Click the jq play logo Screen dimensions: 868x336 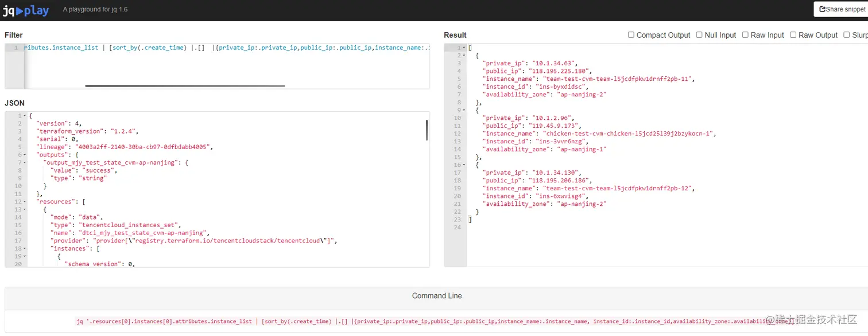click(x=26, y=10)
